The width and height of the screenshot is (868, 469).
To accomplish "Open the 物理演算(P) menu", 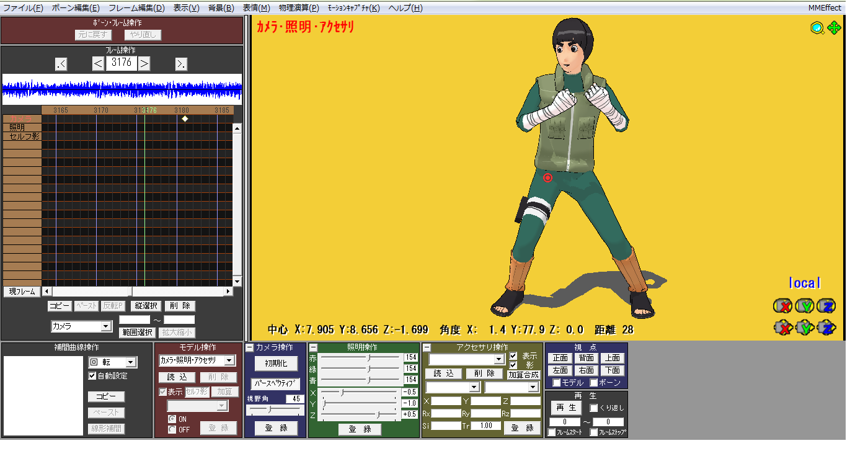I will pos(299,8).
